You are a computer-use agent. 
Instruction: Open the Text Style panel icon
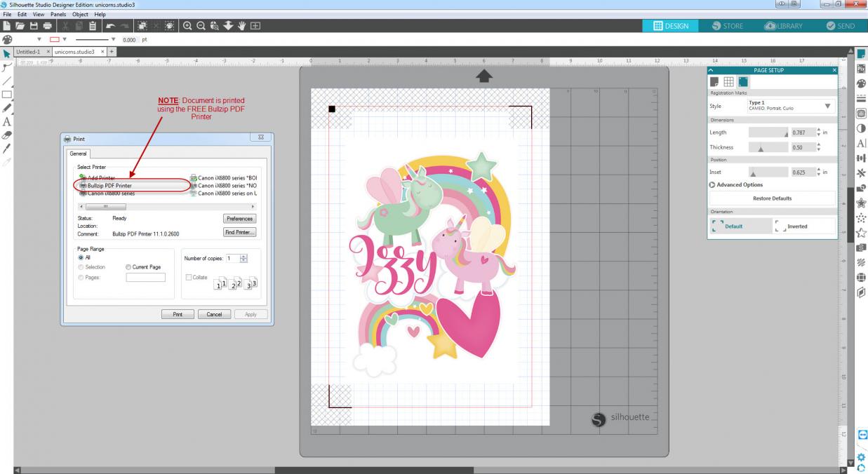tap(861, 143)
